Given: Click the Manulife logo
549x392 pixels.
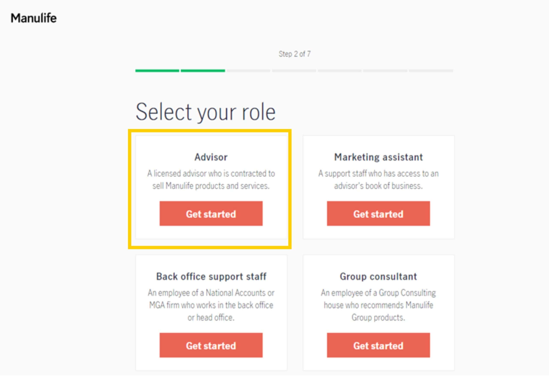Looking at the screenshot, I should 34,17.
